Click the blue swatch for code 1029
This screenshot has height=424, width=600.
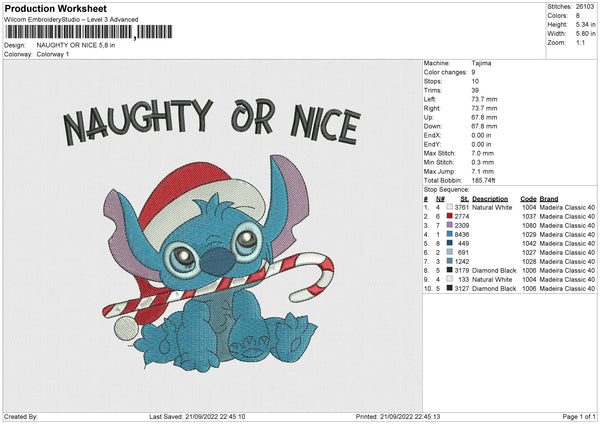pos(449,234)
